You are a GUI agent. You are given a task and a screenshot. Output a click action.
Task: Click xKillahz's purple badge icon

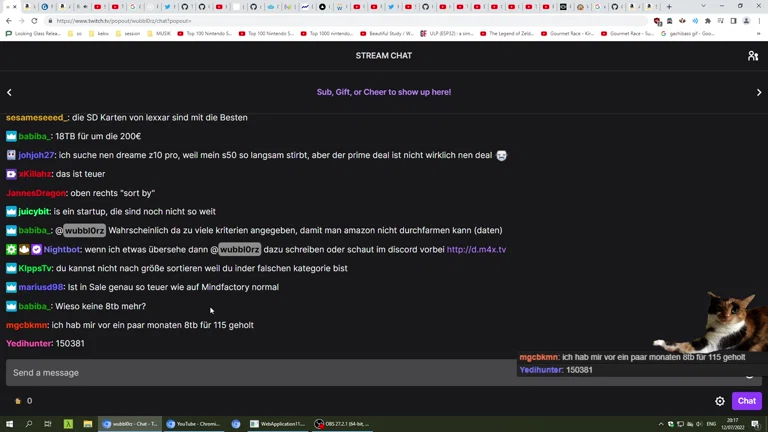point(11,174)
